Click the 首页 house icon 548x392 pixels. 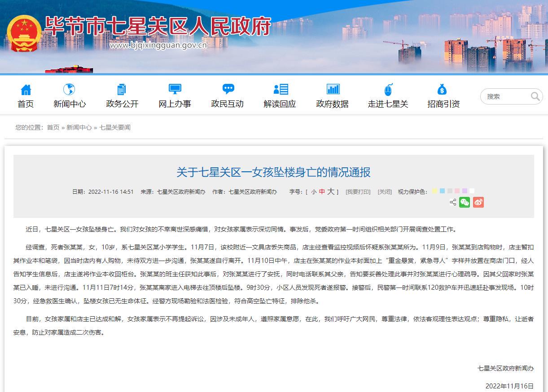[x=26, y=89]
